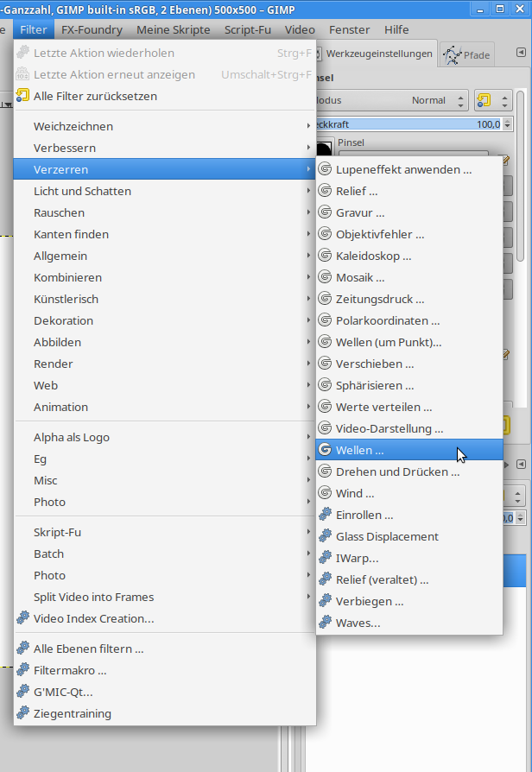Expand the Licht und Schatten submenu
The image size is (532, 772).
pos(165,191)
